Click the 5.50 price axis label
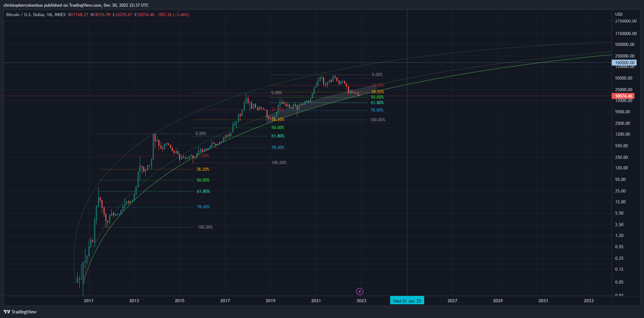 tap(619, 213)
